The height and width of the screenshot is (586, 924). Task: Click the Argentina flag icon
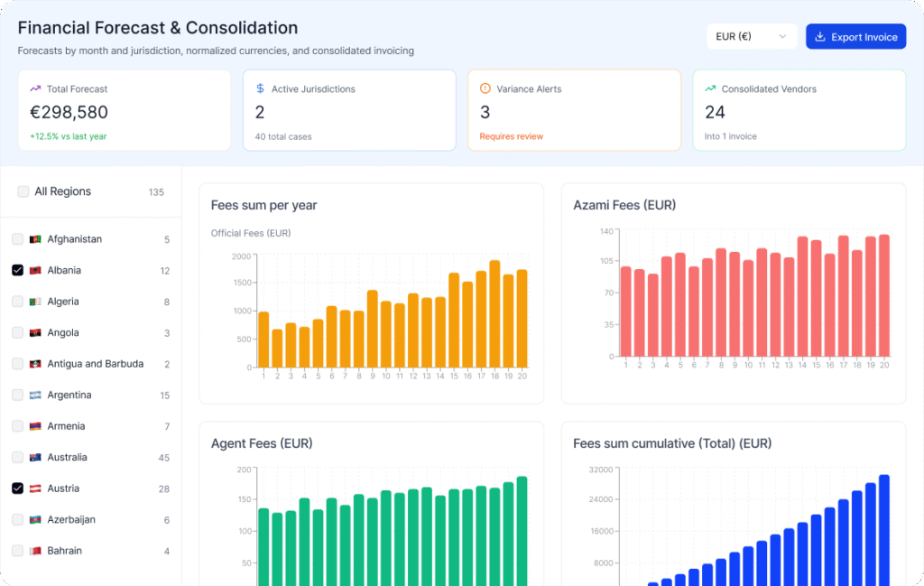[x=35, y=395]
